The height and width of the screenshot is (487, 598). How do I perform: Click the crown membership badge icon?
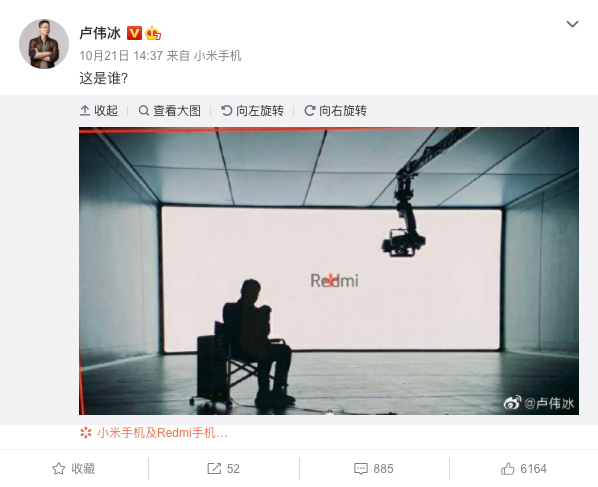point(153,34)
